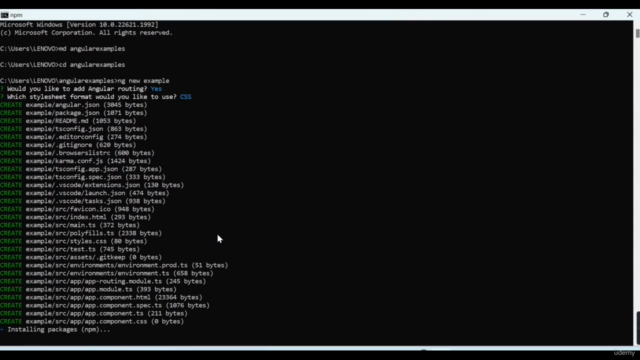The height and width of the screenshot is (360, 640).
Task: Click the example/README.md line
Action: [x=68, y=121]
